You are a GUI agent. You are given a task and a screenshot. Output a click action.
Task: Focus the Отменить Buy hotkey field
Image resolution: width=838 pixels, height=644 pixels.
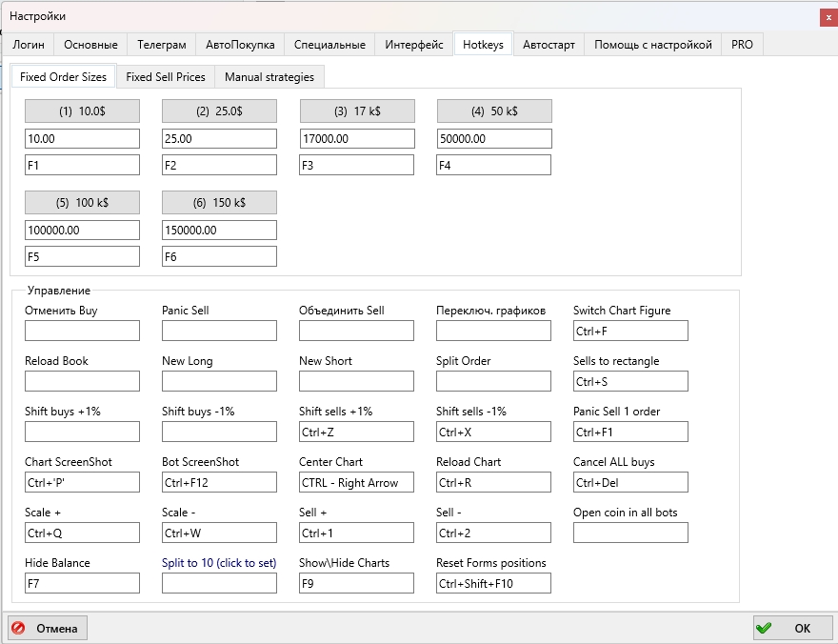[82, 331]
